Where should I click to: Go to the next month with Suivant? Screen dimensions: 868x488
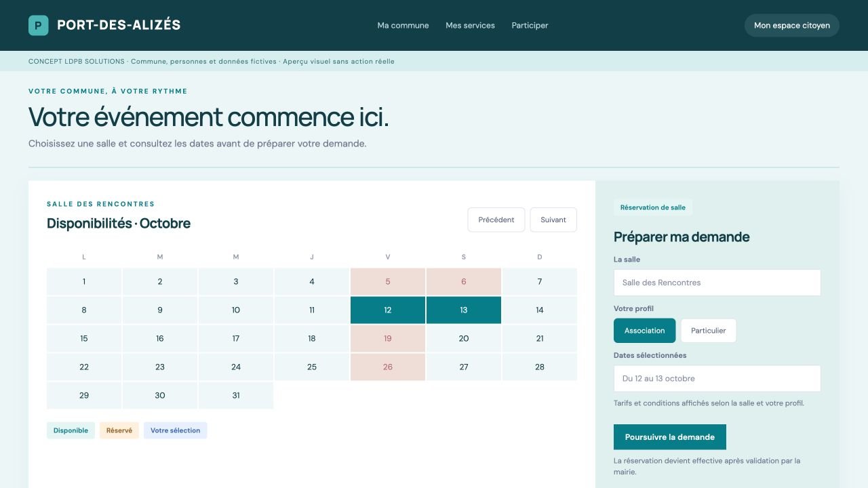(553, 220)
